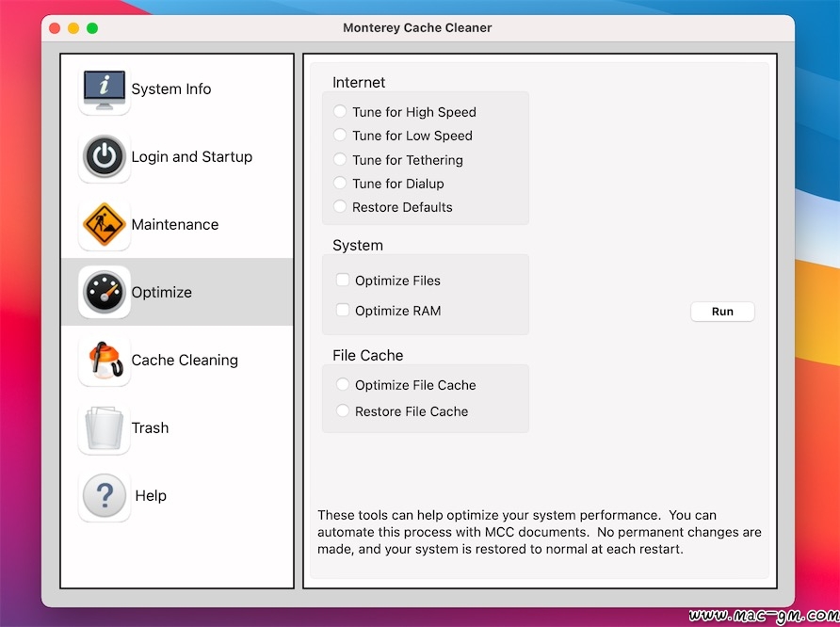Open the Help section label
Viewport: 840px width, 627px height.
coord(151,495)
